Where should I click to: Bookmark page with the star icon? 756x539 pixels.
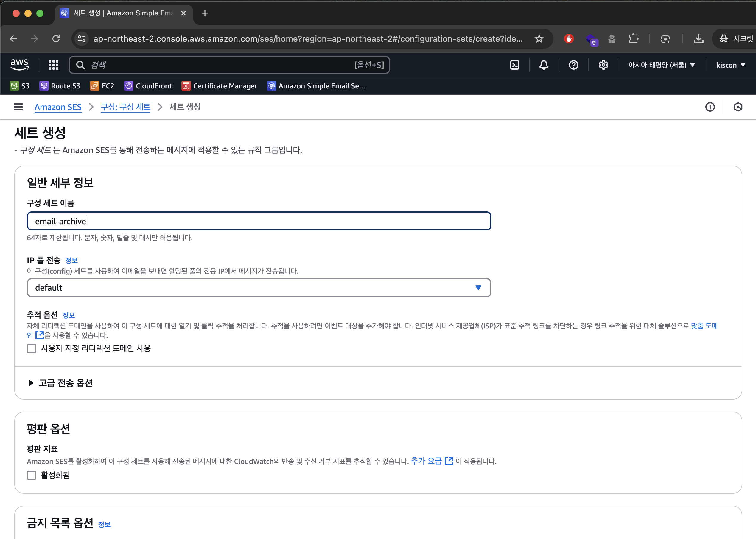[539, 39]
